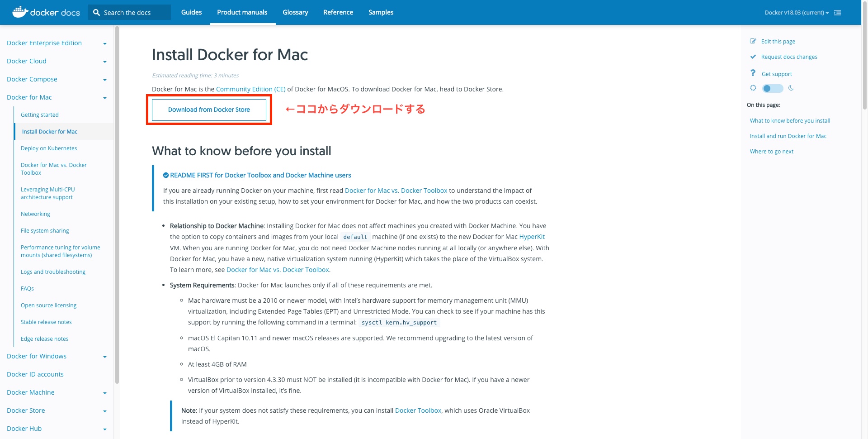Open the Product manuals tab
The width and height of the screenshot is (868, 439).
242,12
